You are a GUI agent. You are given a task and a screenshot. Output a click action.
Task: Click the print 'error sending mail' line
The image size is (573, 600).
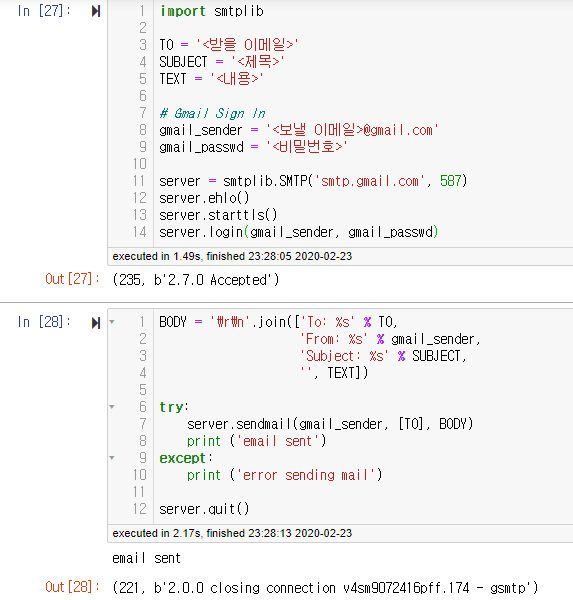tap(285, 475)
